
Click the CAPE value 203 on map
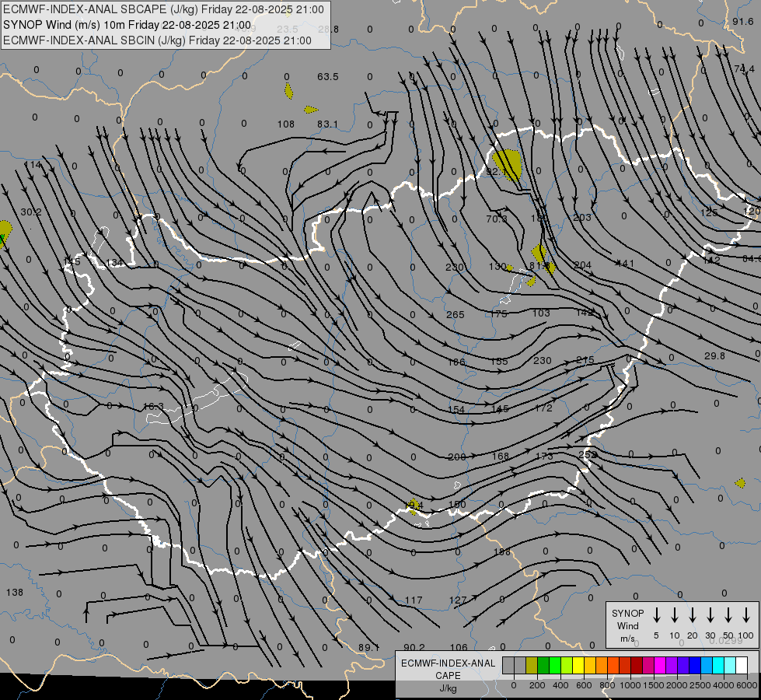point(582,218)
